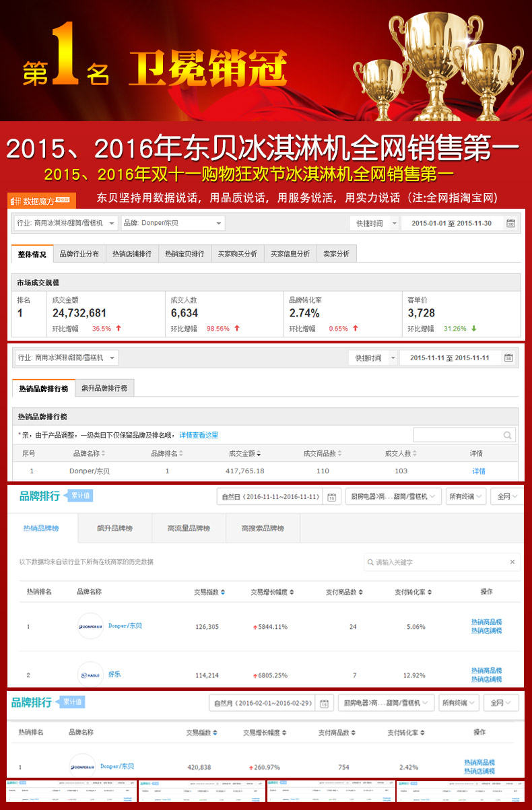Sort 交易指数 column in 2016-02 monthly table

[x=202, y=733]
